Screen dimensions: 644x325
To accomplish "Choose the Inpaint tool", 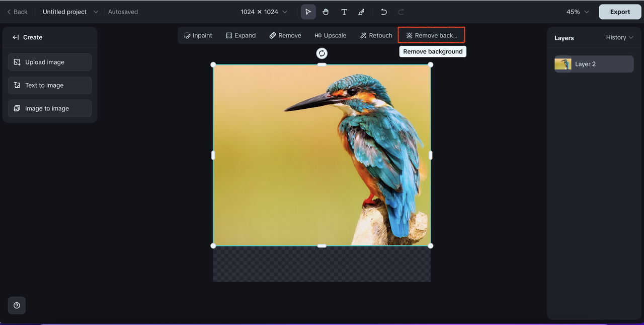I will (x=198, y=35).
